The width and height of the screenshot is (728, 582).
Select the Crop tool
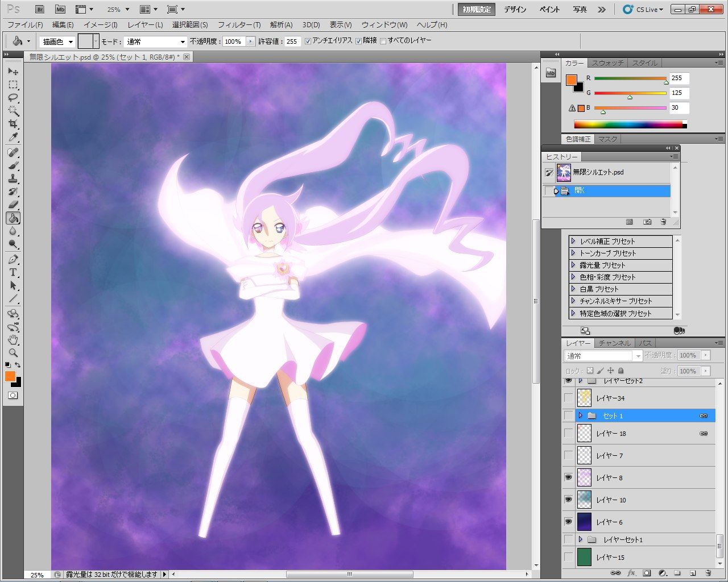pyautogui.click(x=13, y=124)
